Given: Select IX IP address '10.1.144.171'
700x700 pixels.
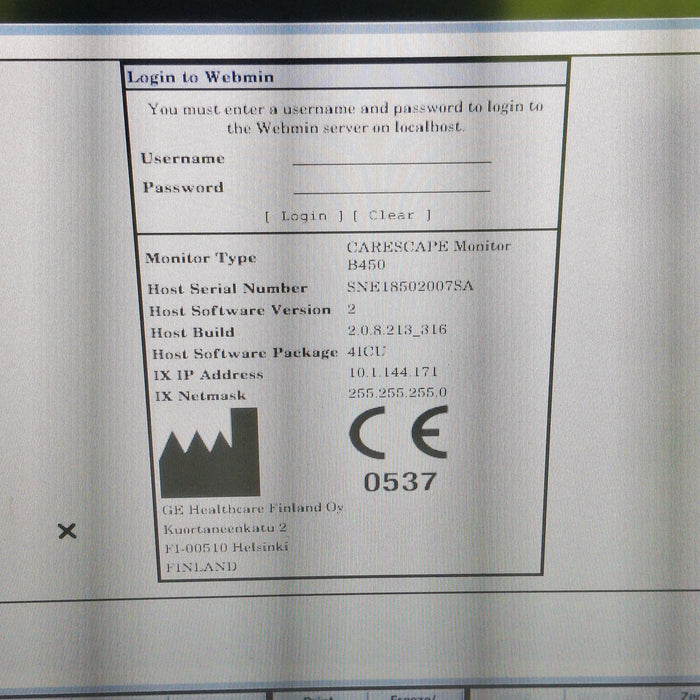Looking at the screenshot, I should [393, 372].
